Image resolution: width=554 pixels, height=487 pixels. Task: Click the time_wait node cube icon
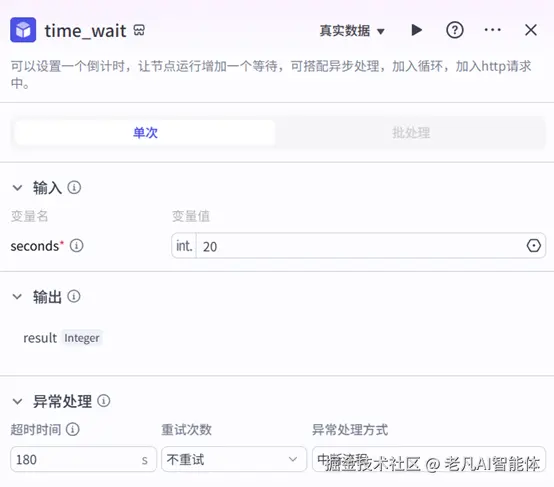click(23, 30)
